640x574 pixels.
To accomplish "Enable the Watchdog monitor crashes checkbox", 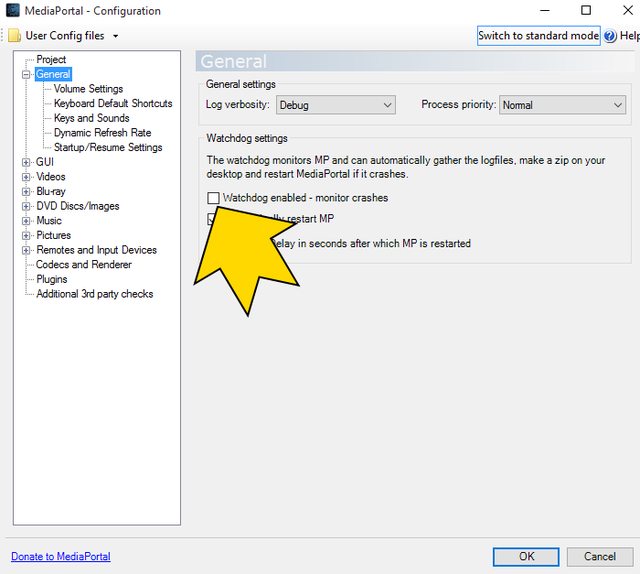I will pos(213,198).
